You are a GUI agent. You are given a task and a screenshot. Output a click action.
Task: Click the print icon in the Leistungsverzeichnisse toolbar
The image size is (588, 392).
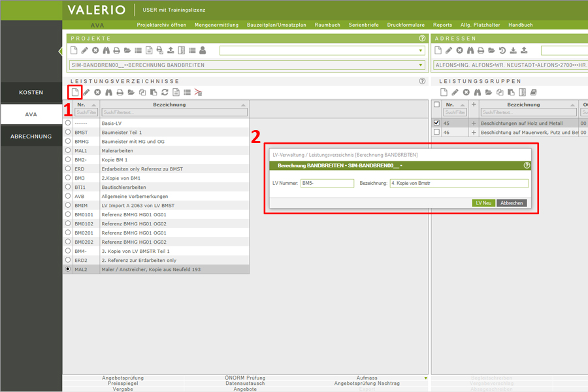[120, 92]
